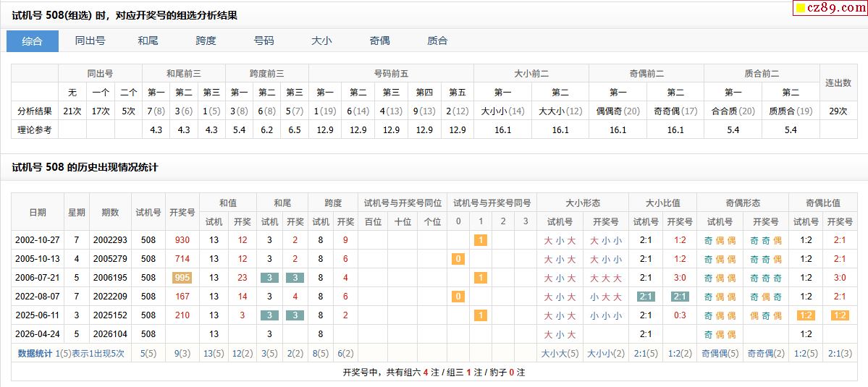Select winning number 930 in the 2002-10-27 row
Screen dimensions: 868x387
click(x=182, y=240)
